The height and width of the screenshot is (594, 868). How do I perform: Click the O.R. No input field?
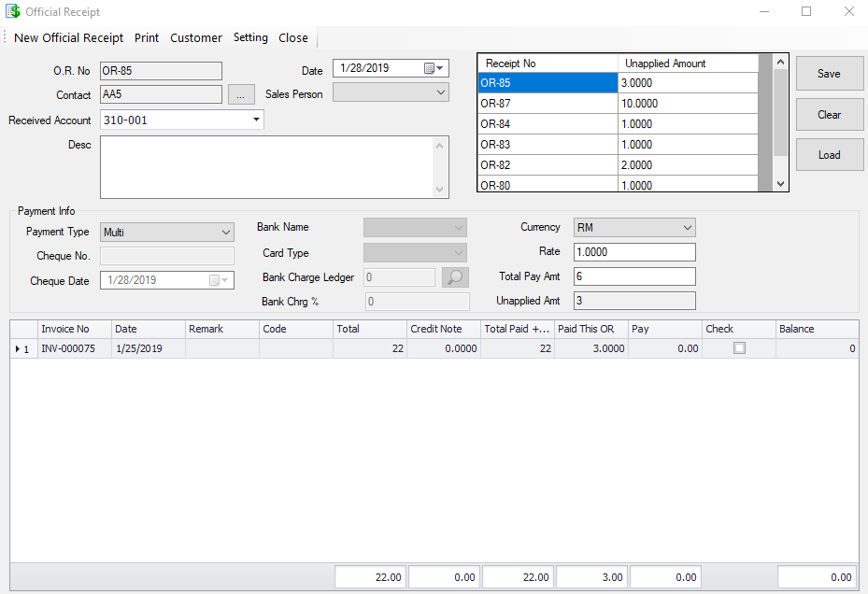point(161,71)
